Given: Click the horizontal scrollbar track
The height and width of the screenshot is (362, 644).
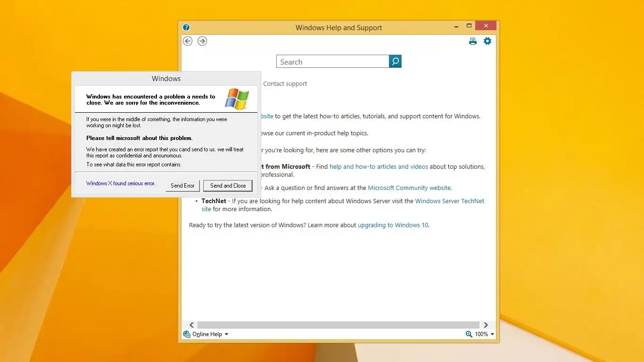Looking at the screenshot, I should click(x=338, y=325).
